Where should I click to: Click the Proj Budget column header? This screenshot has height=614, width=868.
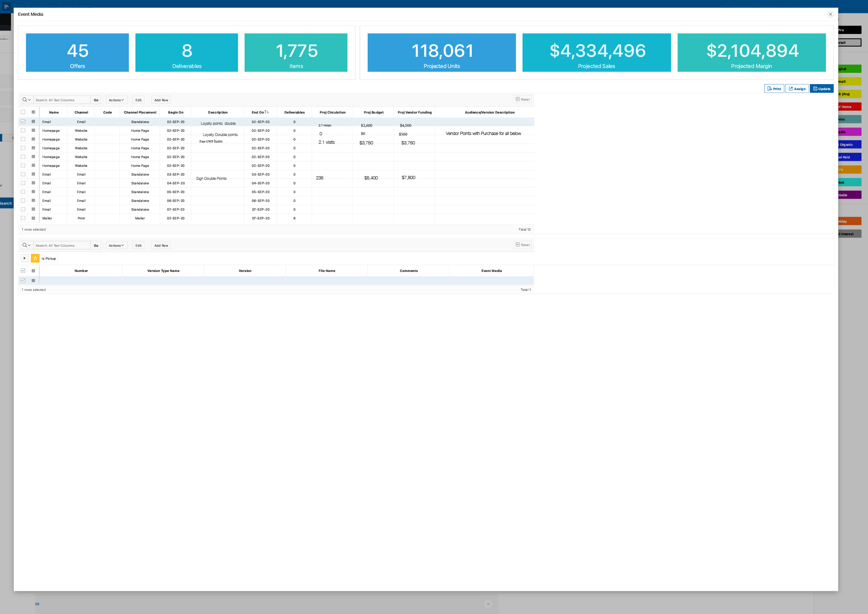373,112
